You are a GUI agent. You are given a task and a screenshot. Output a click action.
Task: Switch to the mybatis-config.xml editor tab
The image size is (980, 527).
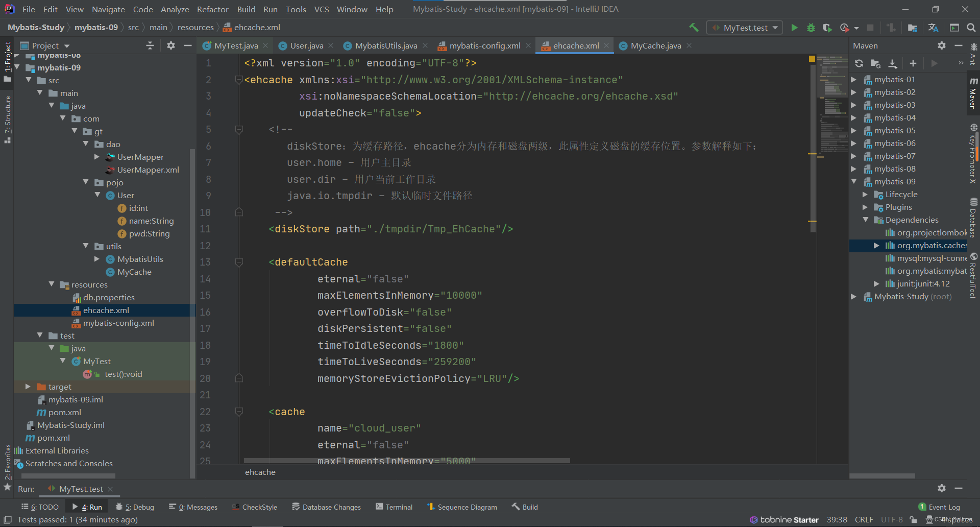coord(484,45)
